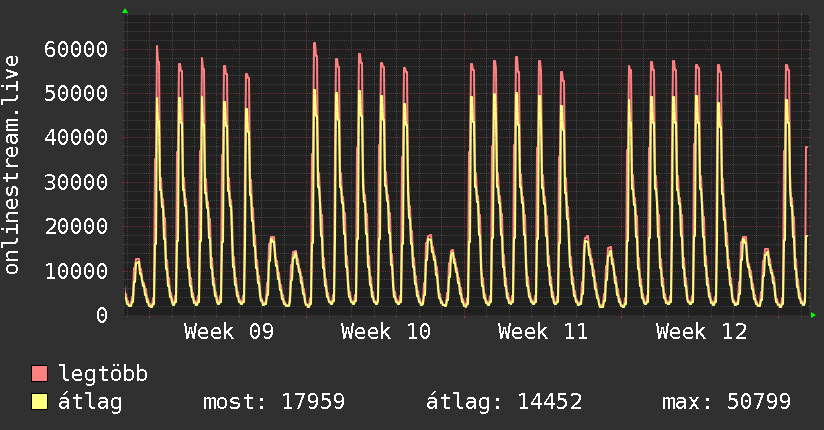Screen dimensions: 824x430
Task: Click the pink legtöbb legend swatch
Action: coord(39,373)
